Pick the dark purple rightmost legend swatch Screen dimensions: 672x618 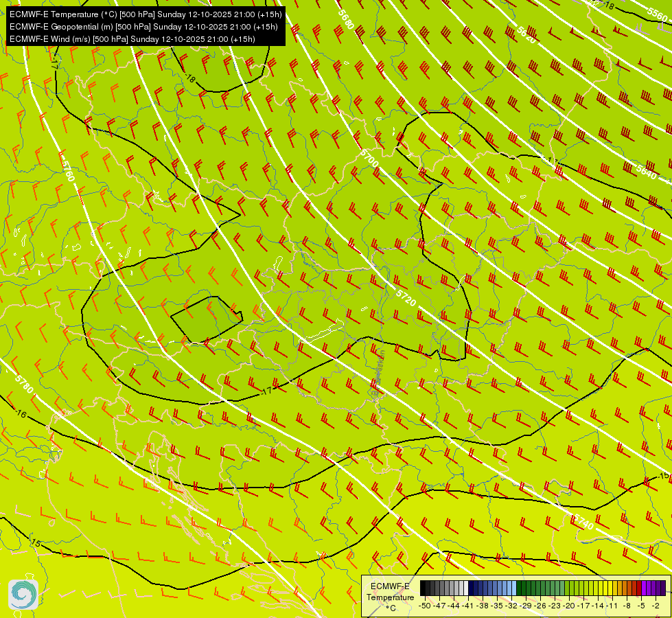click(664, 588)
